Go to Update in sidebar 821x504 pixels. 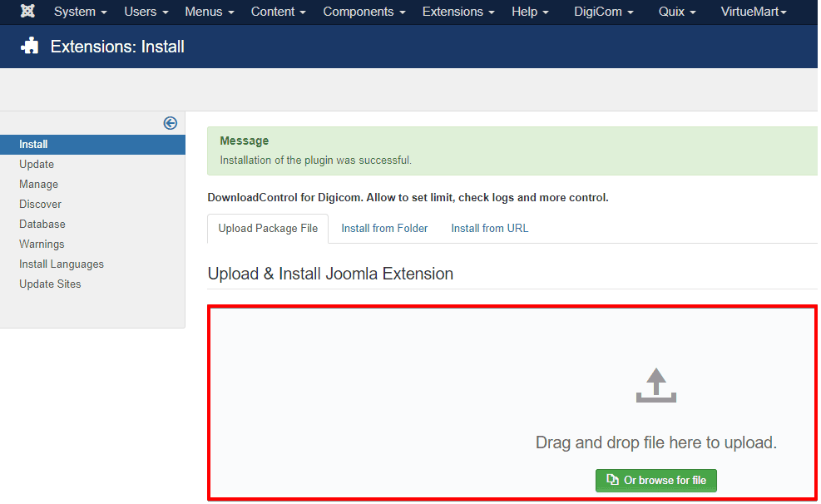(x=37, y=164)
